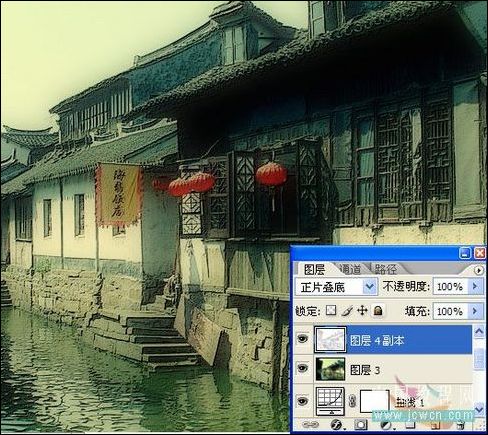The width and height of the screenshot is (488, 435).
Task: Switch to the 图层 tab
Action: pyautogui.click(x=314, y=269)
